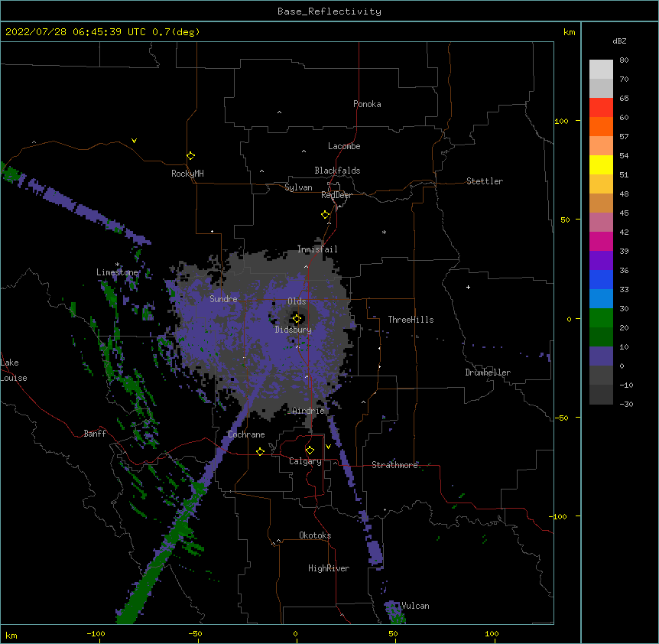The image size is (659, 644).
Task: Click the Calgary city label
Action: (305, 461)
